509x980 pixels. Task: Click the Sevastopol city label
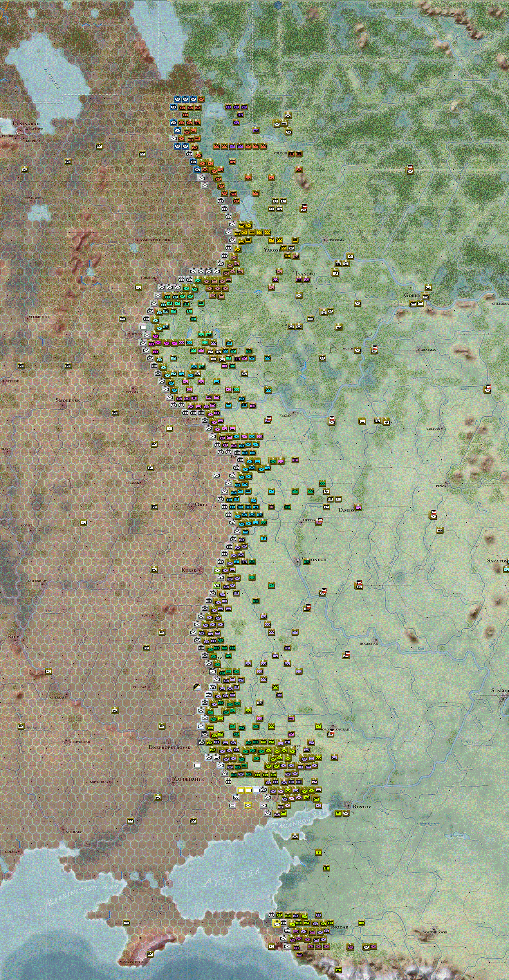(x=133, y=962)
